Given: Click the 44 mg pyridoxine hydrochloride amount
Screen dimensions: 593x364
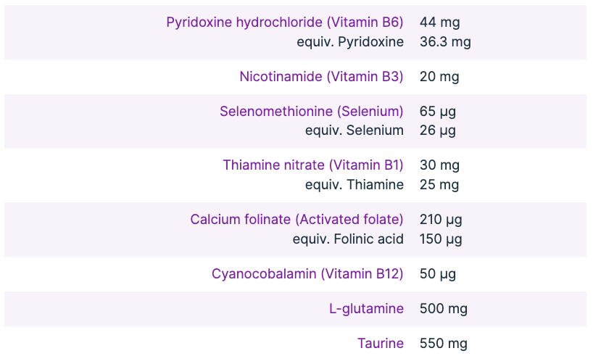Looking at the screenshot, I should click(x=439, y=22).
